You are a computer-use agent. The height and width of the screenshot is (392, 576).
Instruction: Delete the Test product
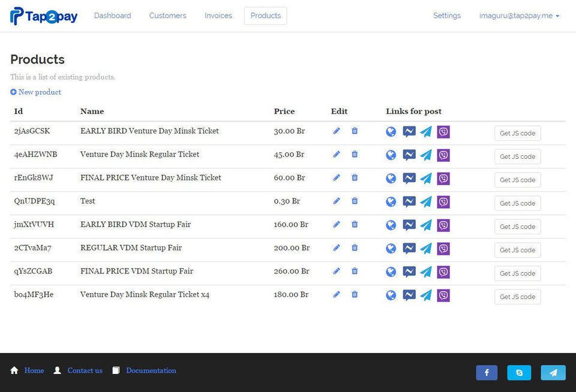pyautogui.click(x=355, y=201)
